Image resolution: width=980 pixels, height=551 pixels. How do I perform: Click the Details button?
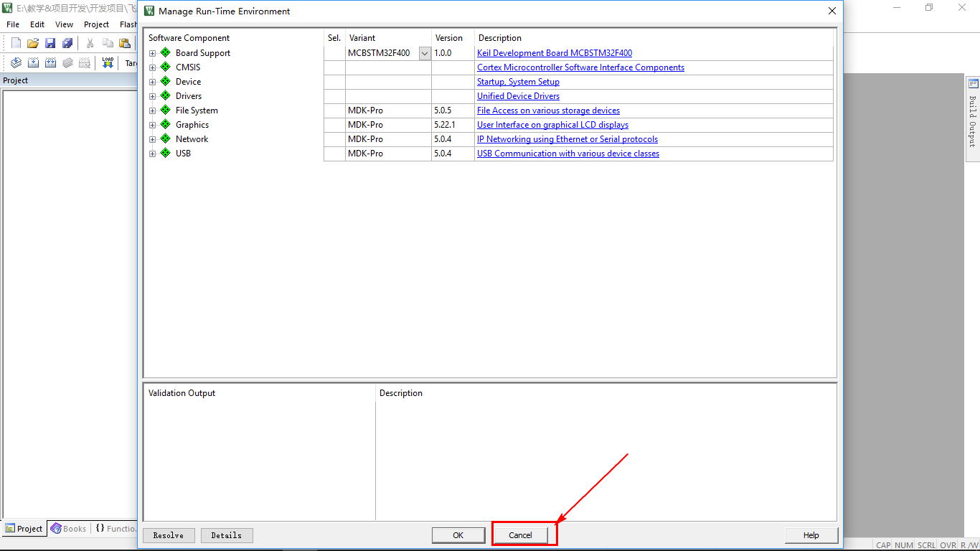point(227,535)
